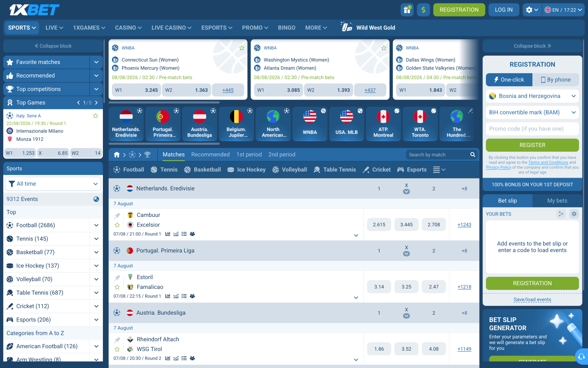Switch to 1st period tab

tap(249, 155)
